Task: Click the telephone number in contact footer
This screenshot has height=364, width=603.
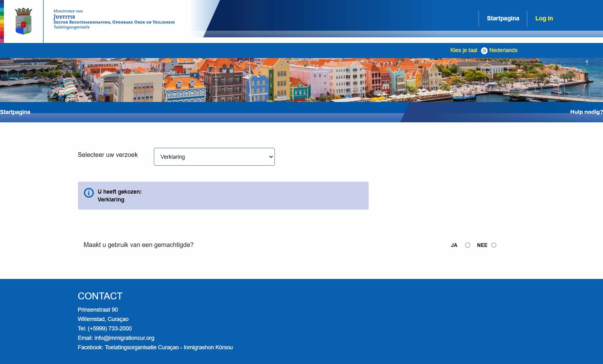Action: tap(110, 329)
